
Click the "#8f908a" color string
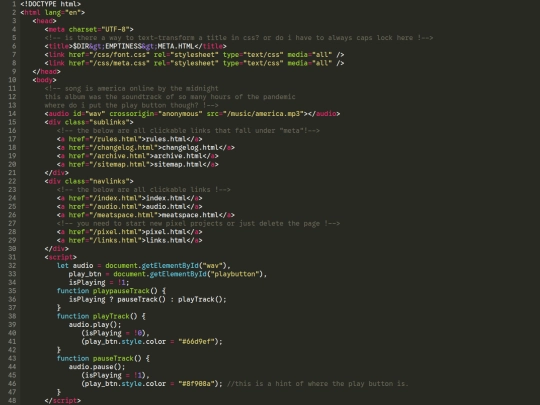click(196, 384)
